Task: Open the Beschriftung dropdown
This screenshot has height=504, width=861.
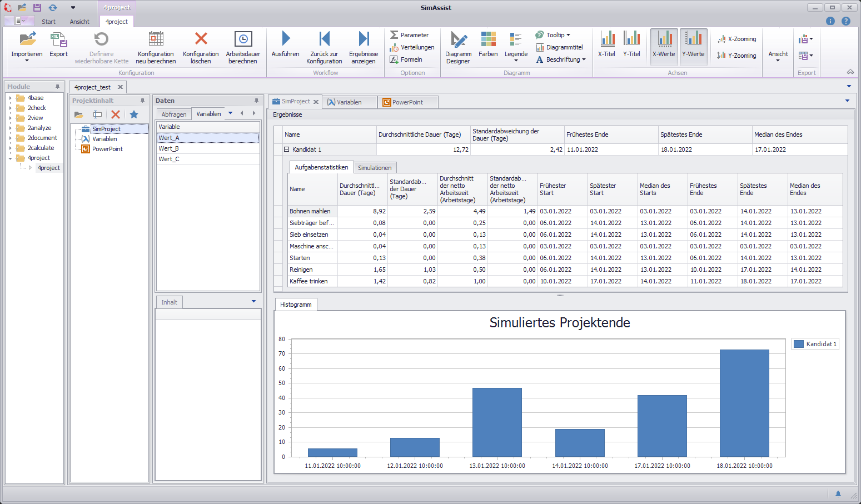Action: tap(561, 59)
